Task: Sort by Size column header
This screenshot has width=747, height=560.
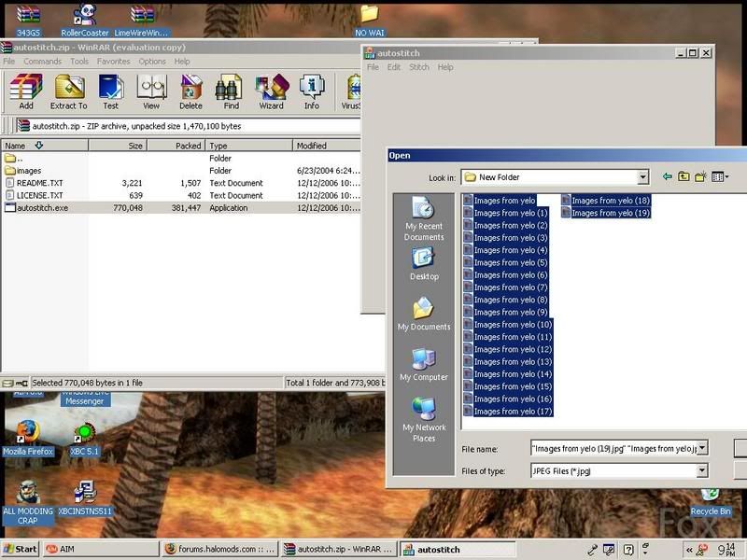Action: pyautogui.click(x=118, y=146)
